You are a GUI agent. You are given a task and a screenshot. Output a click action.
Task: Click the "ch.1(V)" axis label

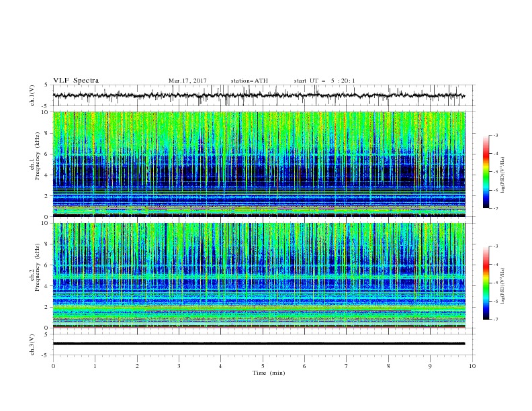point(32,95)
